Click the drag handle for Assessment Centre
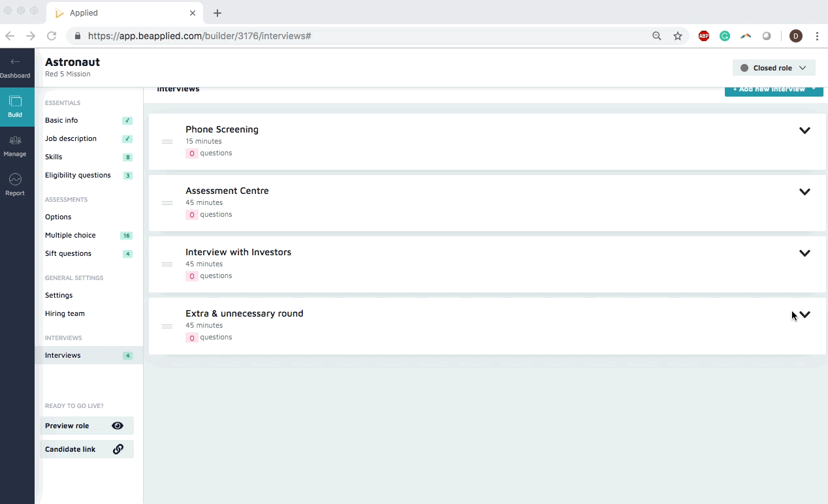The height and width of the screenshot is (504, 828). (167, 203)
